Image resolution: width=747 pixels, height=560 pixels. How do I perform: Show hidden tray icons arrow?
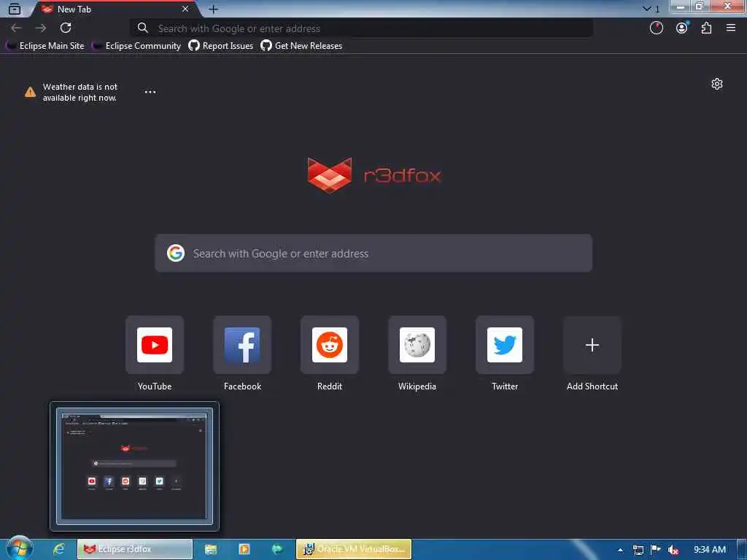[x=620, y=550]
